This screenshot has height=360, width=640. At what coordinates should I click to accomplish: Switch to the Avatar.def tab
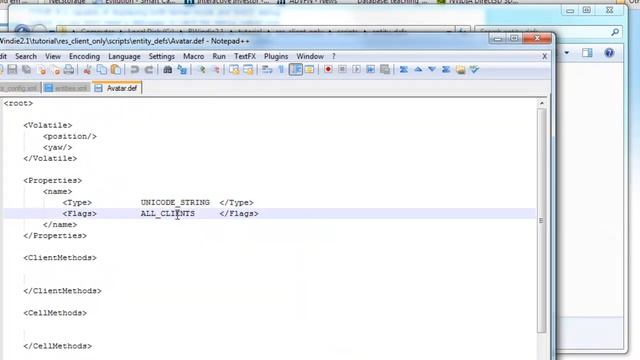(x=117, y=88)
